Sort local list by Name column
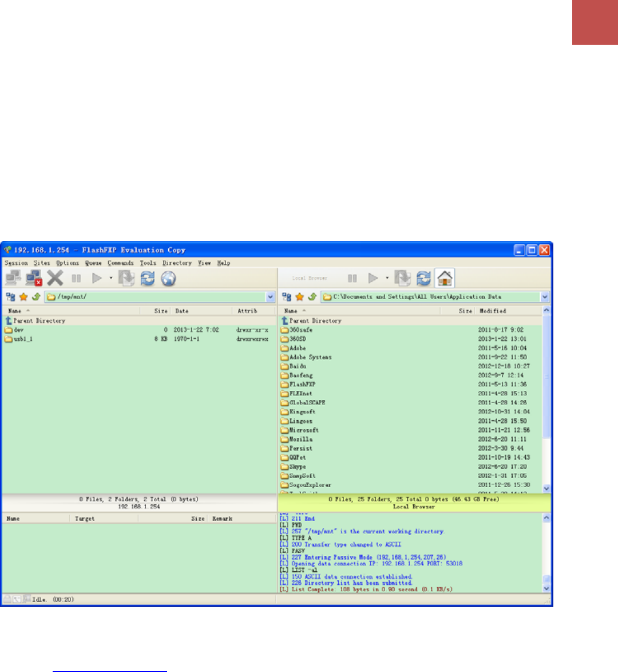 360,311
